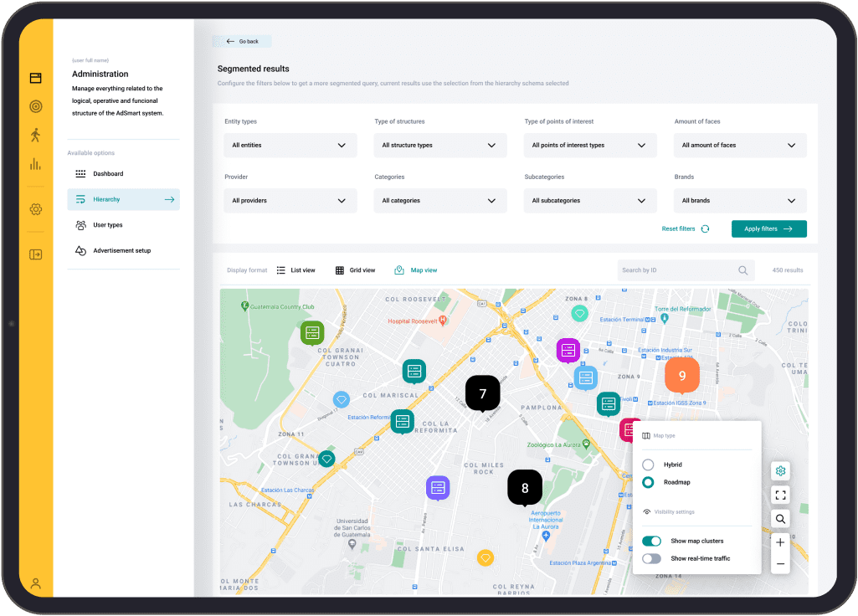The width and height of the screenshot is (858, 616).
Task: Click the logout icon at sidebar bottom
Action: (x=35, y=253)
